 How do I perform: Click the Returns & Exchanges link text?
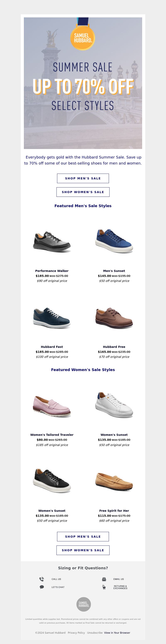120,587
